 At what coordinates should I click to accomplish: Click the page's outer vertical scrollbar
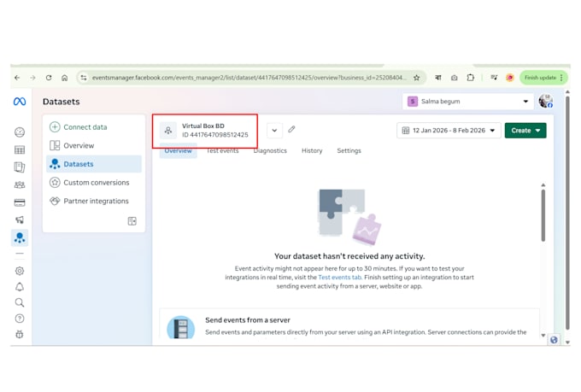click(567, 213)
